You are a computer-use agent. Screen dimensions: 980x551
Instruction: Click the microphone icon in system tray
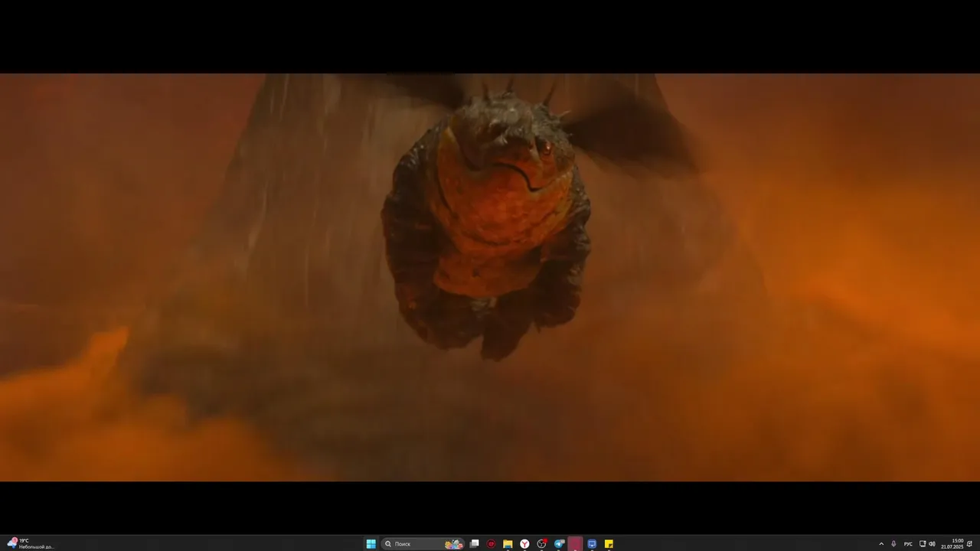pyautogui.click(x=893, y=544)
